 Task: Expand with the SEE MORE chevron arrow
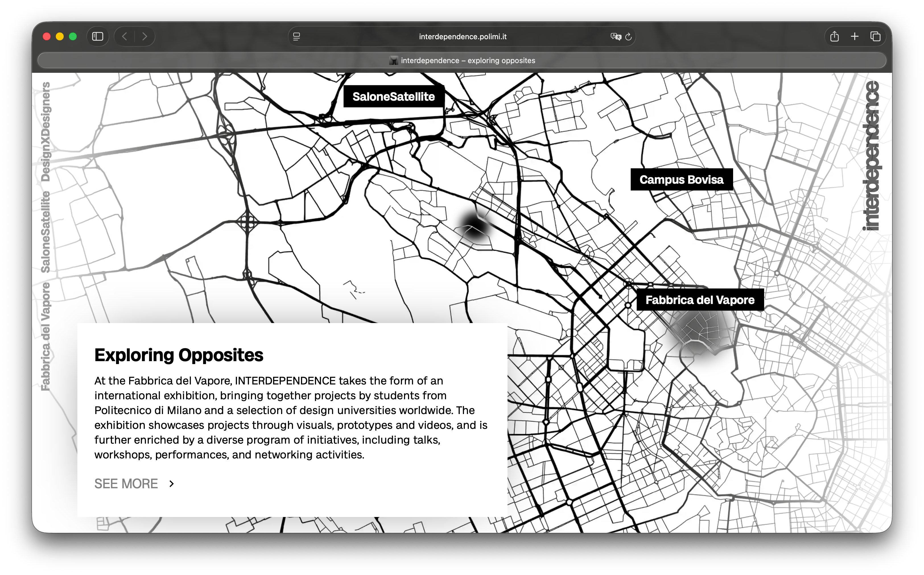(172, 484)
